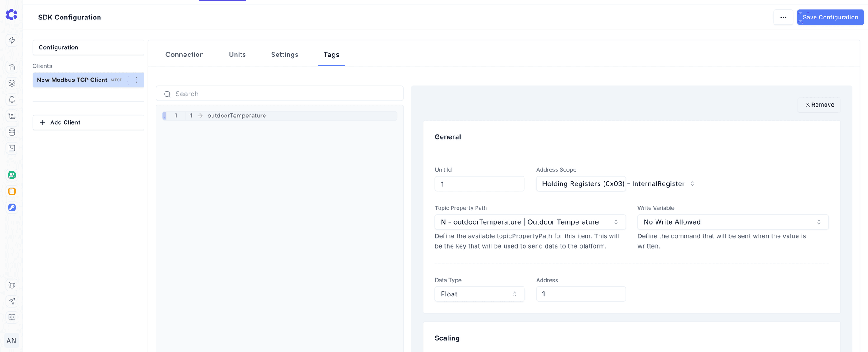Click the Address input field

pos(581,294)
